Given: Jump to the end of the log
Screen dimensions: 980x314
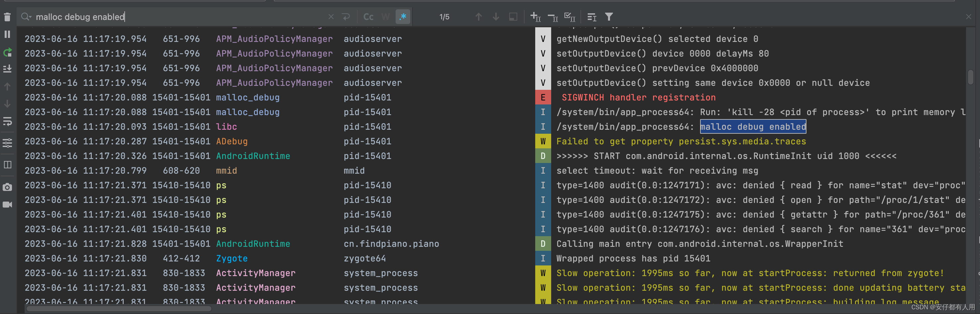Looking at the screenshot, I should [x=7, y=69].
